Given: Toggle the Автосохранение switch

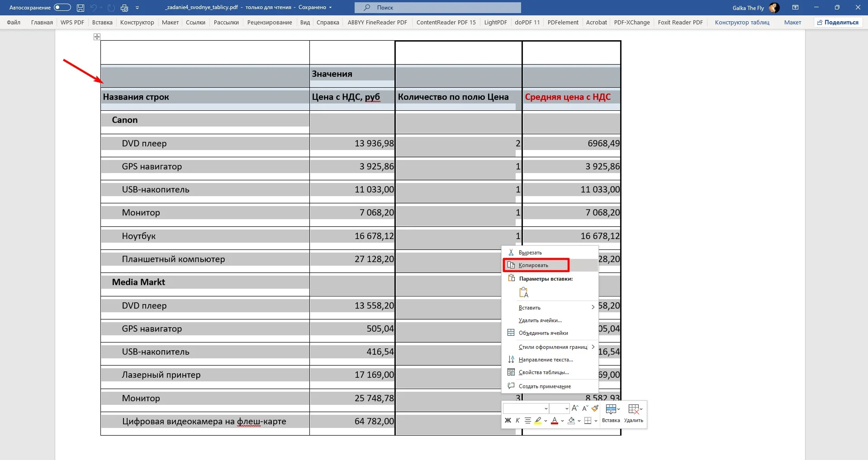Looking at the screenshot, I should point(62,8).
